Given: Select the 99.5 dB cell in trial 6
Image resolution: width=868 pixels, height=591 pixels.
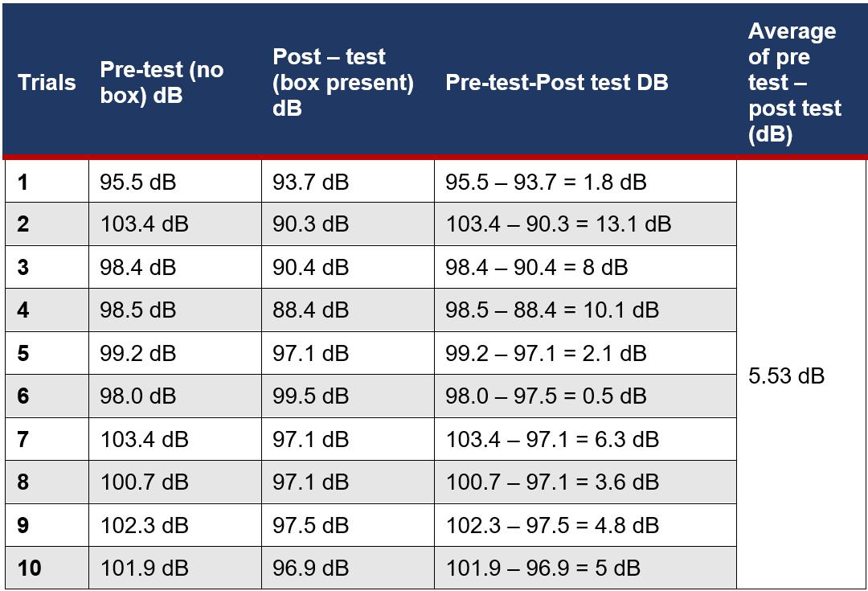Looking at the screenshot, I should pyautogui.click(x=348, y=396).
